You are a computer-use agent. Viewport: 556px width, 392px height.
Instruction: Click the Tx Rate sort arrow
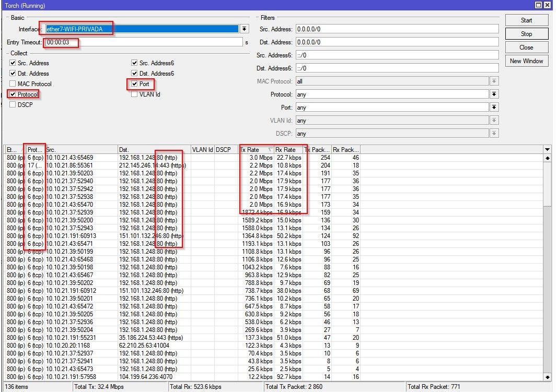click(271, 149)
